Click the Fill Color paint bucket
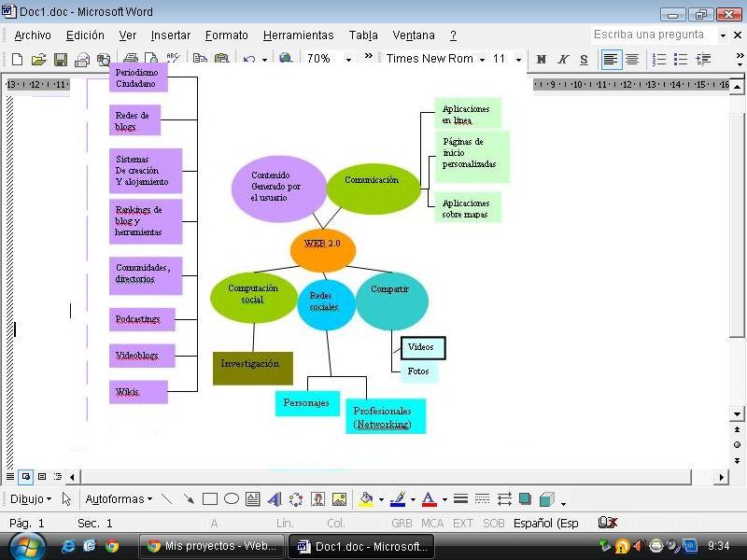 (x=366, y=499)
